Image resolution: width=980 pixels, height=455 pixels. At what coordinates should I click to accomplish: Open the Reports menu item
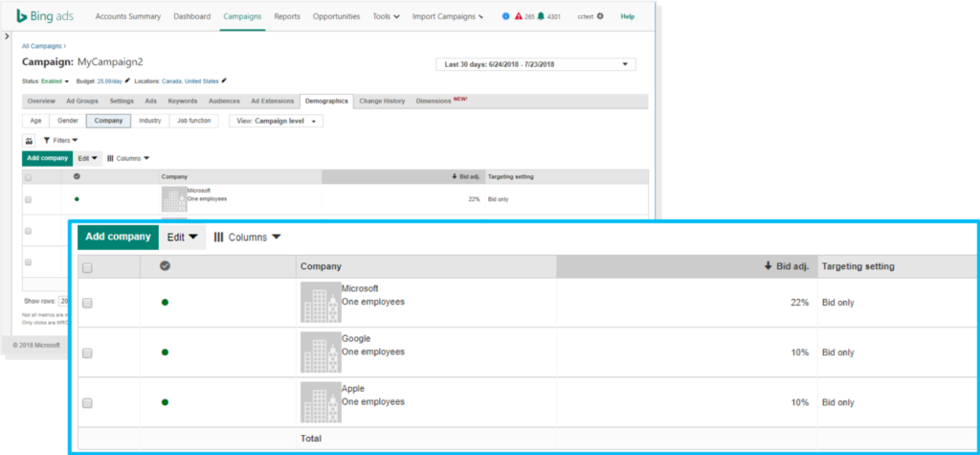pyautogui.click(x=287, y=17)
